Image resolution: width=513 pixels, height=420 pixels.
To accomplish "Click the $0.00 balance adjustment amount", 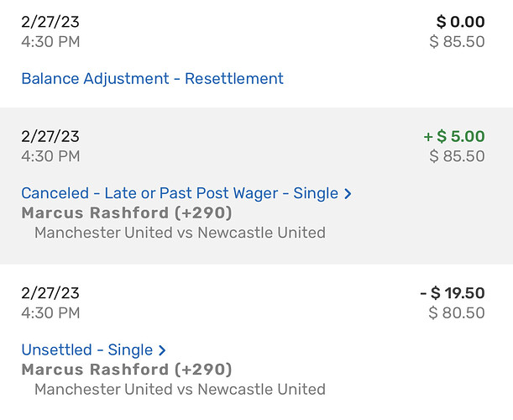I will 461,22.
